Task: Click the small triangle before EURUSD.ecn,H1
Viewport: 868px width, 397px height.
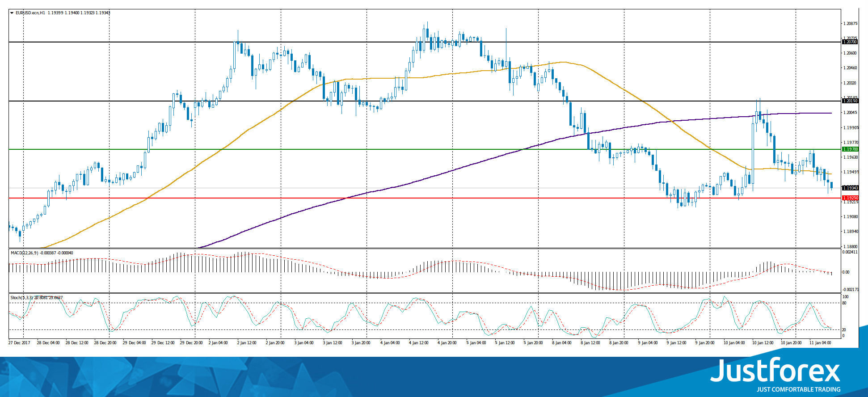Action: pos(12,13)
